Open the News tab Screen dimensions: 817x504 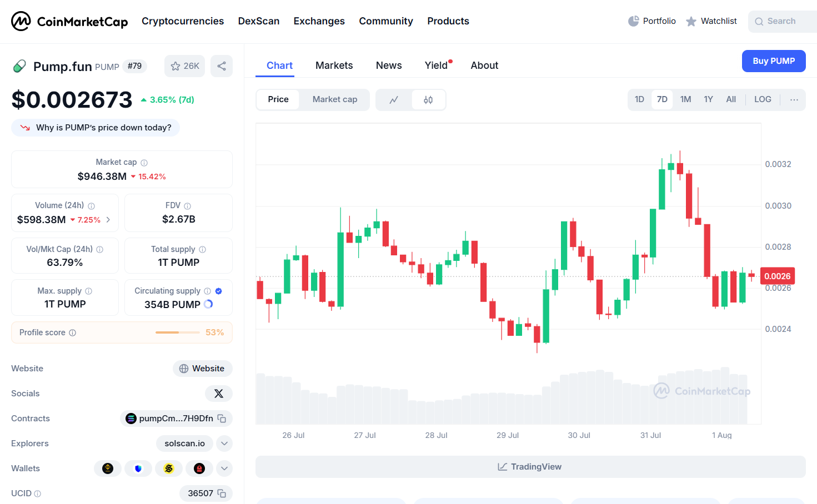coord(389,65)
